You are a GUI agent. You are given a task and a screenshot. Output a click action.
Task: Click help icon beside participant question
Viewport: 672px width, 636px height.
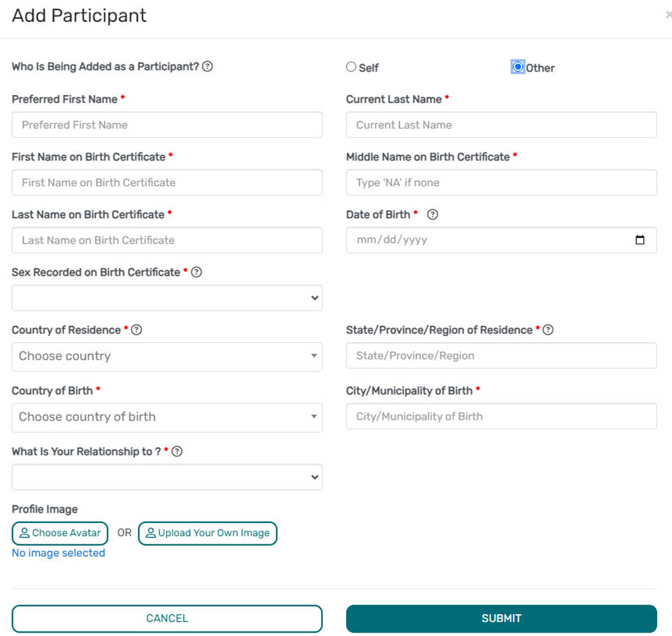(x=207, y=66)
